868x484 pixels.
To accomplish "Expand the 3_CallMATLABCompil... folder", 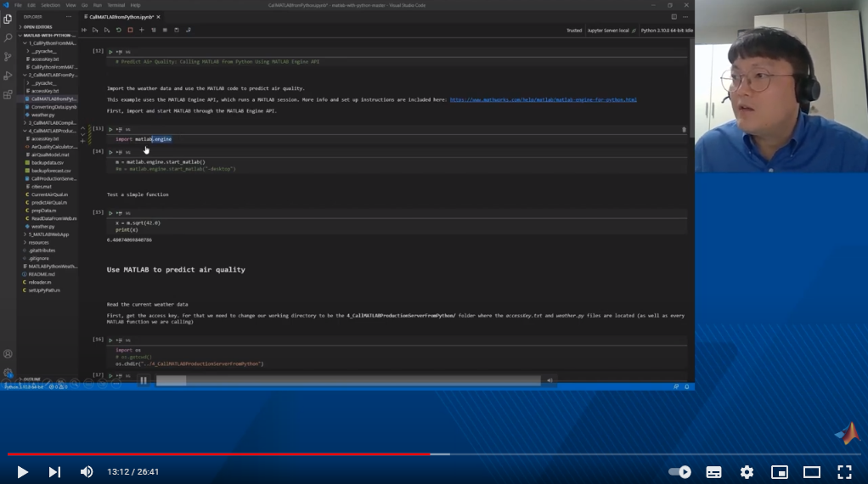I will (50, 123).
